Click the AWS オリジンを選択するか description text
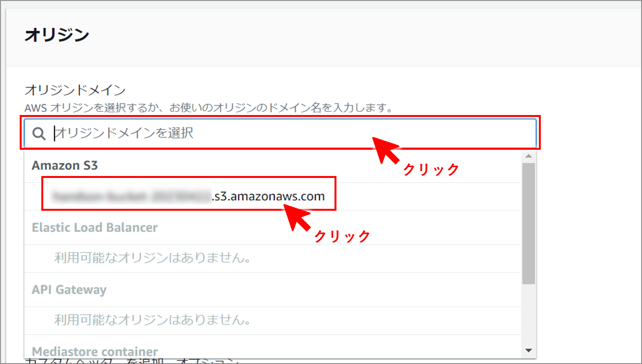Screen dimensions: 642x364 pyautogui.click(x=209, y=108)
